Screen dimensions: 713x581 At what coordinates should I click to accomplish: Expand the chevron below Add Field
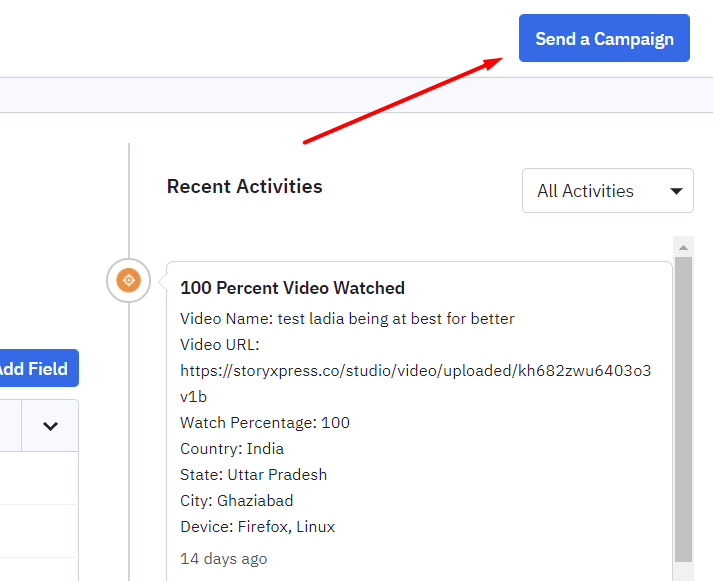(x=50, y=426)
